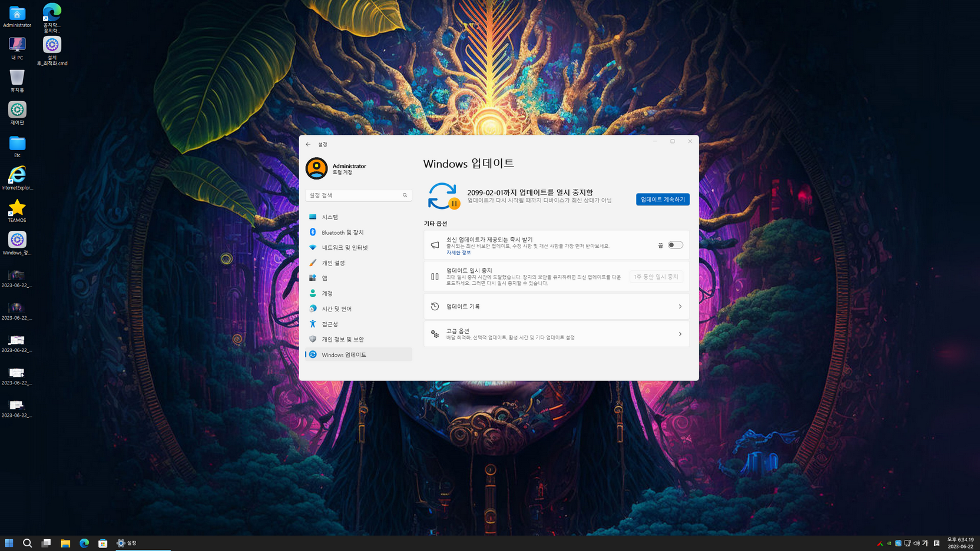Open 시스템 in the settings sidebar
This screenshot has width=980, height=551.
pos(359,217)
